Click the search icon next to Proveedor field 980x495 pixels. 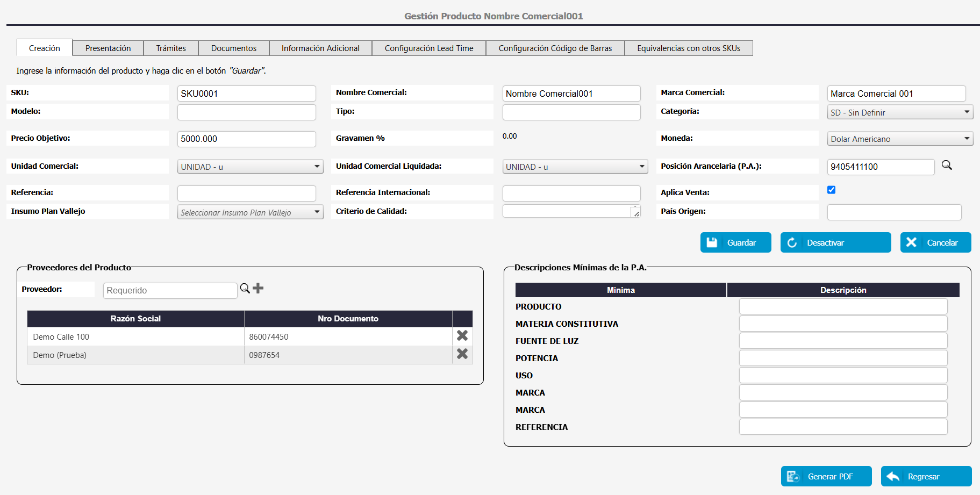click(245, 289)
